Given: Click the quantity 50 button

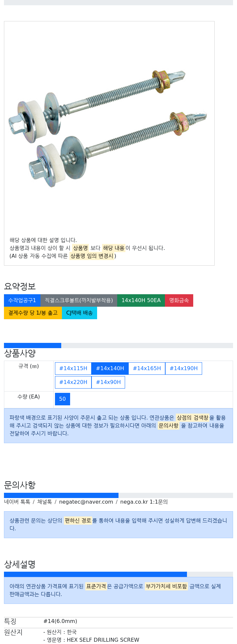Looking at the screenshot, I should pyautogui.click(x=63, y=399).
